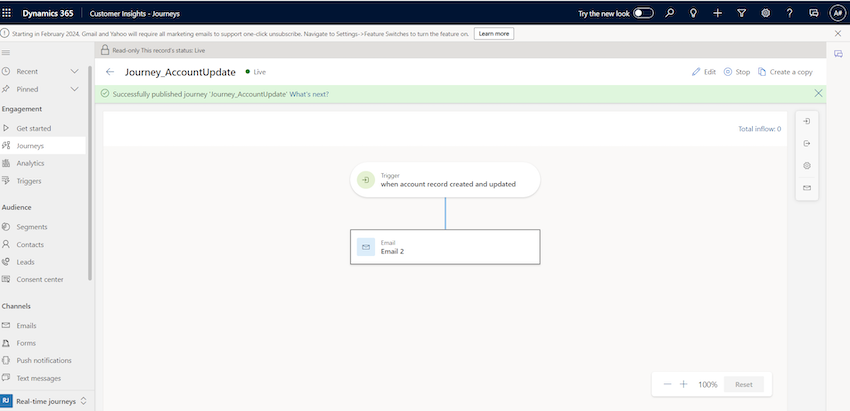Click Create a copy of journey
Viewport: 850px width, 411px height.
pyautogui.click(x=785, y=72)
